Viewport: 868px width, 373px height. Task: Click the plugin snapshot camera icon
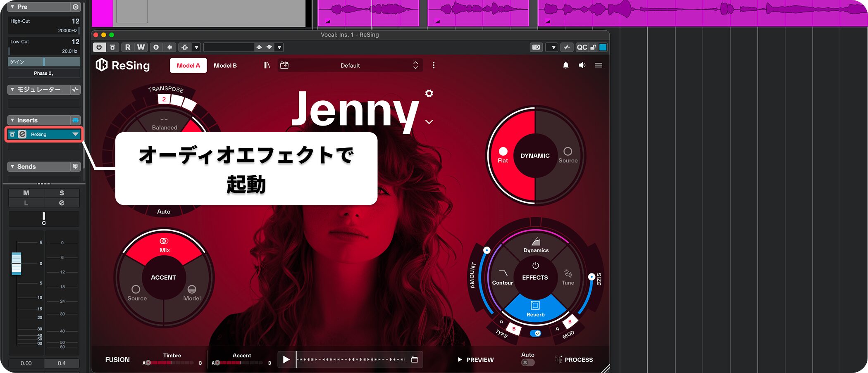[x=536, y=47]
